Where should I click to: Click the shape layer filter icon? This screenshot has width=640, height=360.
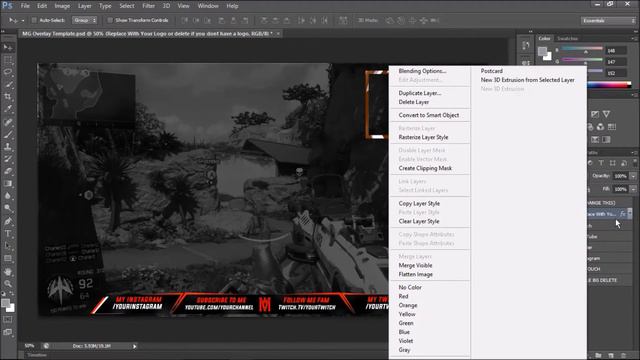(613, 163)
